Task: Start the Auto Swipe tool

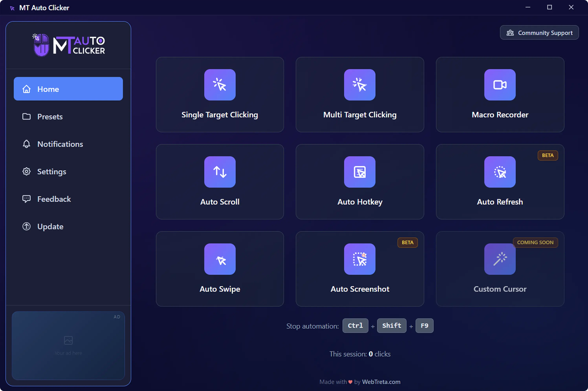Action: (220, 269)
